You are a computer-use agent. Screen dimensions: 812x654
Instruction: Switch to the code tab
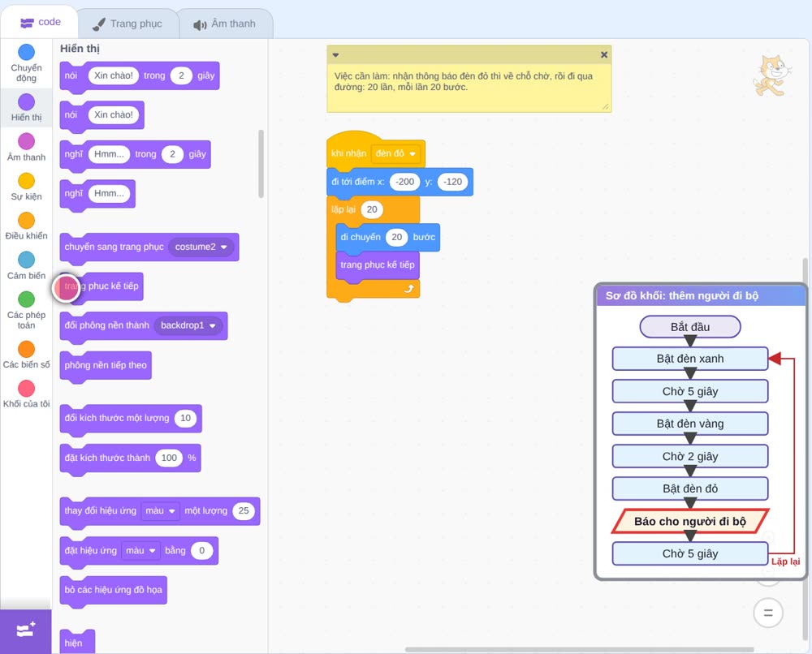point(40,22)
